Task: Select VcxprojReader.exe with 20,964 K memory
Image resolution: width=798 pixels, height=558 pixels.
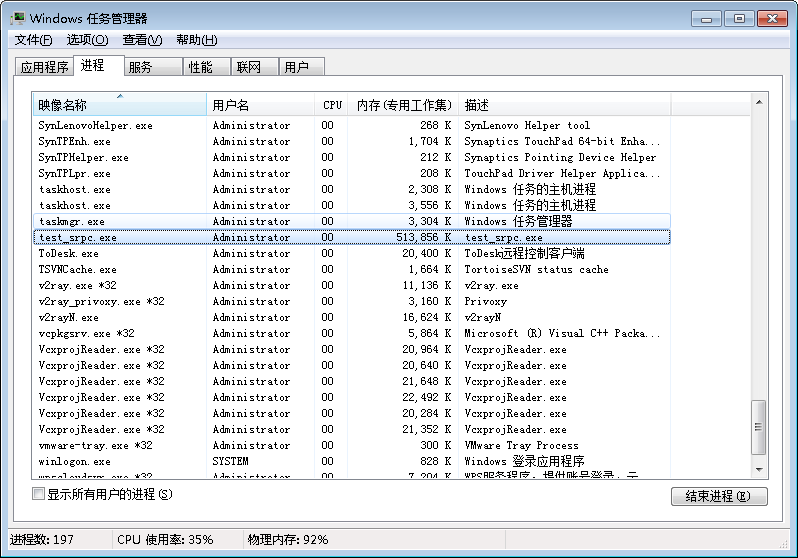Action: 352,349
